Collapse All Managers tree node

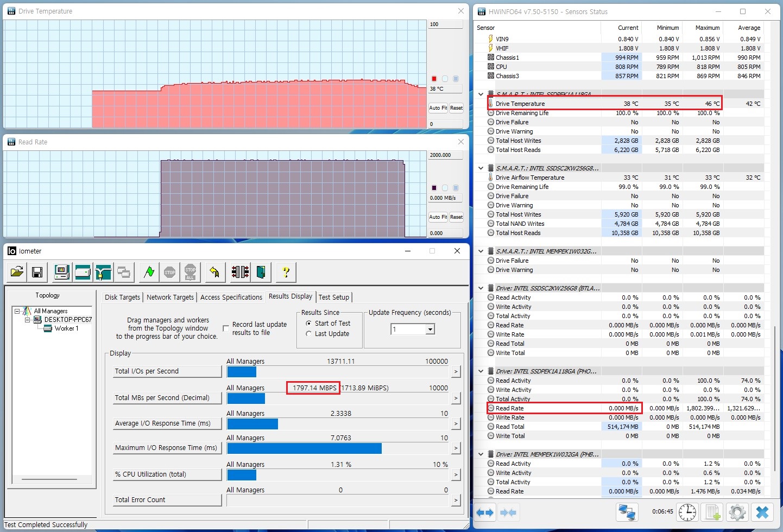(17, 311)
